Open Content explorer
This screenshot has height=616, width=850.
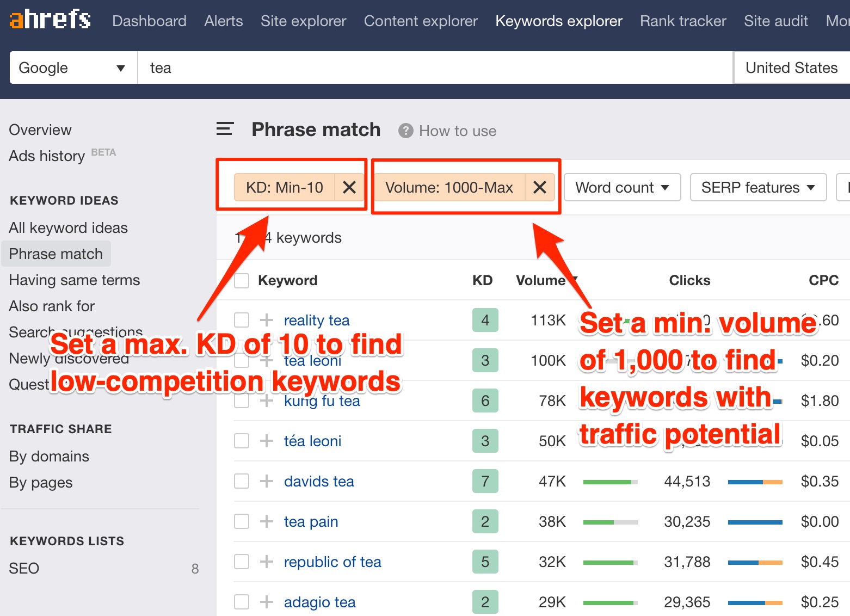pos(421,21)
